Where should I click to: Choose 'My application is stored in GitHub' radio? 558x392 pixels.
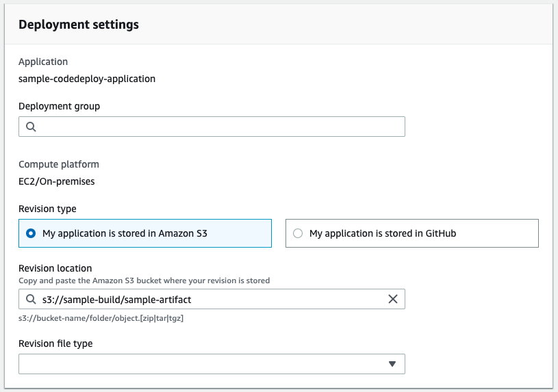coord(298,233)
